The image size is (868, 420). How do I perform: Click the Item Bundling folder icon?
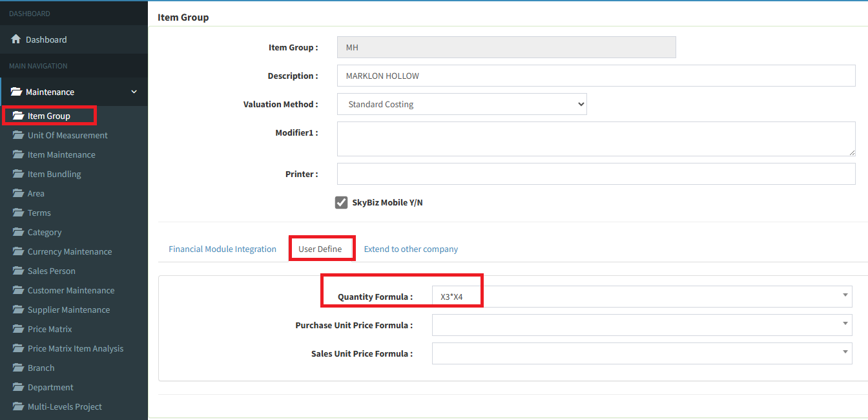pos(18,174)
